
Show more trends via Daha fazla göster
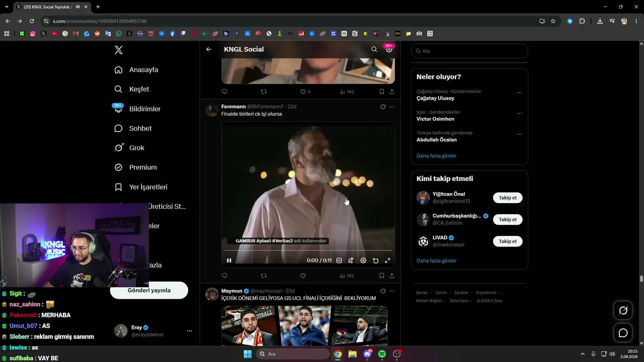(x=436, y=156)
